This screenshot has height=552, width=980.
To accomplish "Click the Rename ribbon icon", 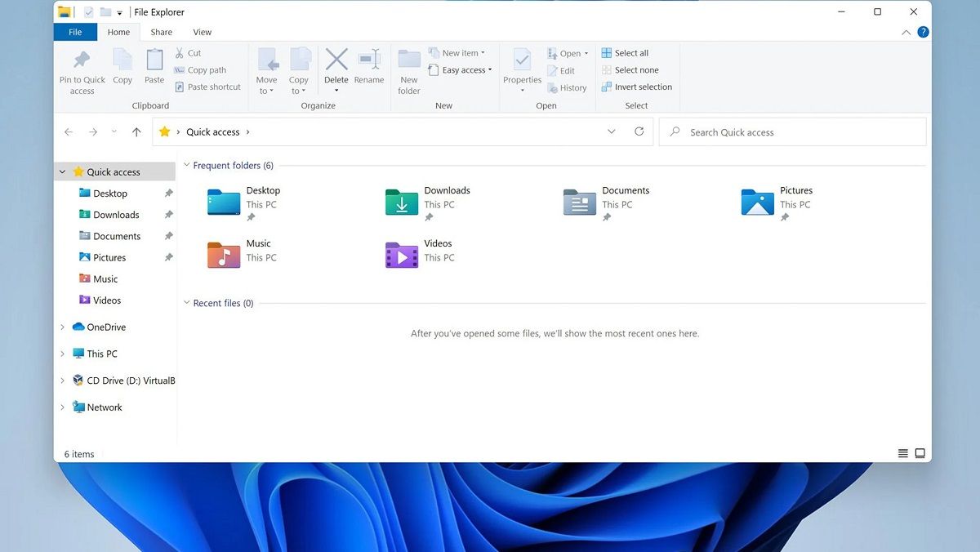I will tap(369, 59).
